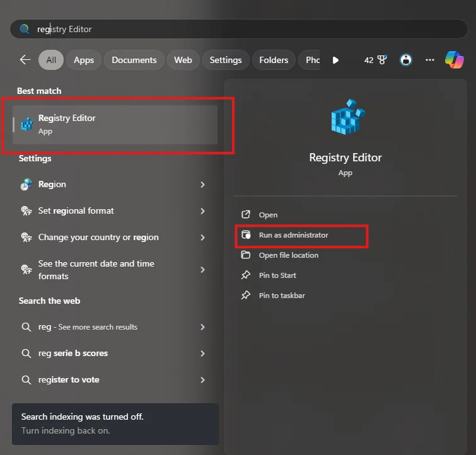Click the search magnifier icon in search box
This screenshot has width=476, height=455.
[x=25, y=29]
